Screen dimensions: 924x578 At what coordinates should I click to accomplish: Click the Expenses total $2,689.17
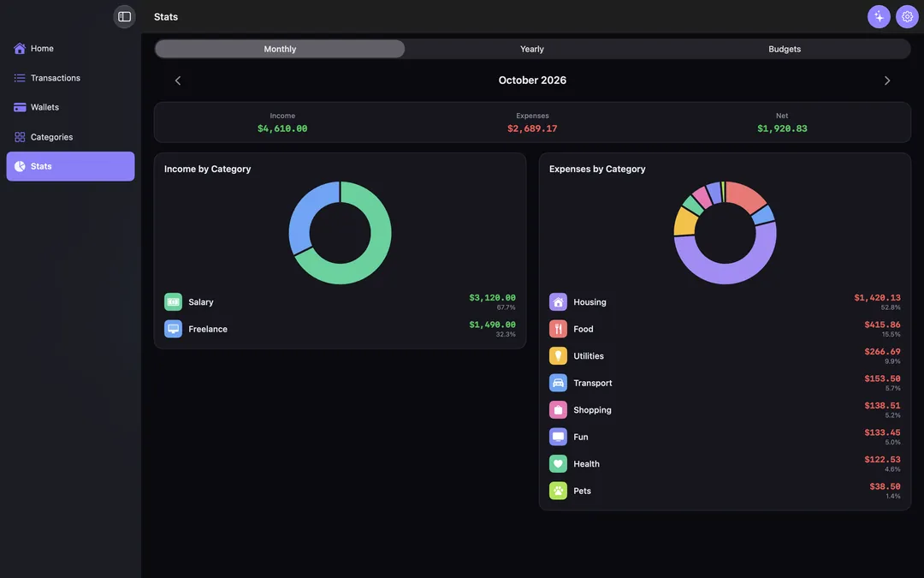(532, 128)
